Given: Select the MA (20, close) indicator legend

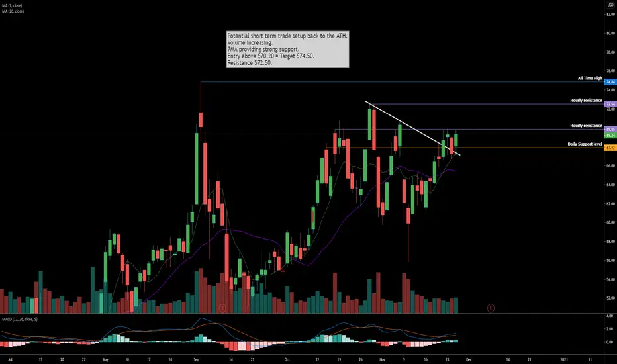Looking at the screenshot, I should (13, 11).
